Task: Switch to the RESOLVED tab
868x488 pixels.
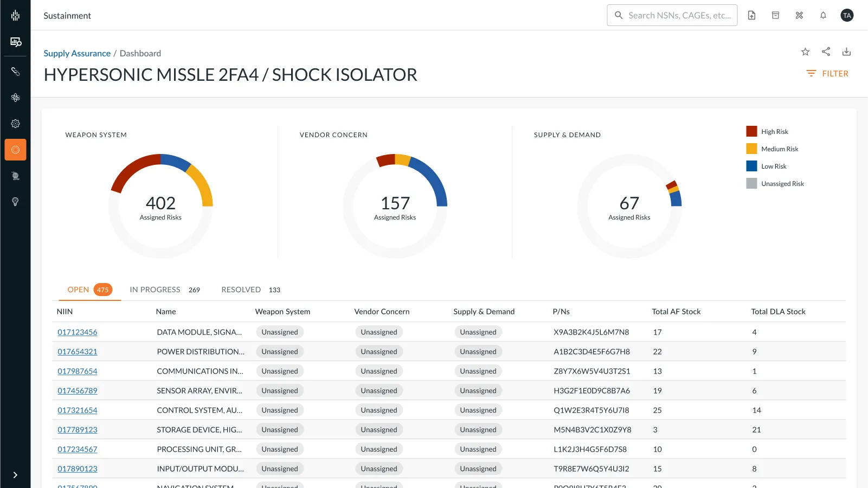Action: (241, 290)
